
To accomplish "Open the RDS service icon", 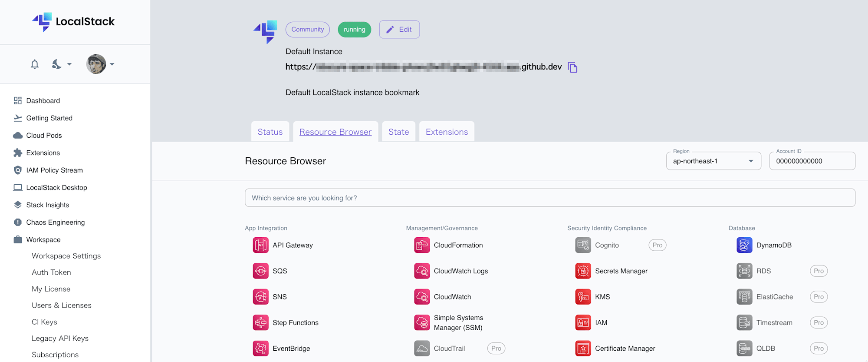I will tap(744, 271).
